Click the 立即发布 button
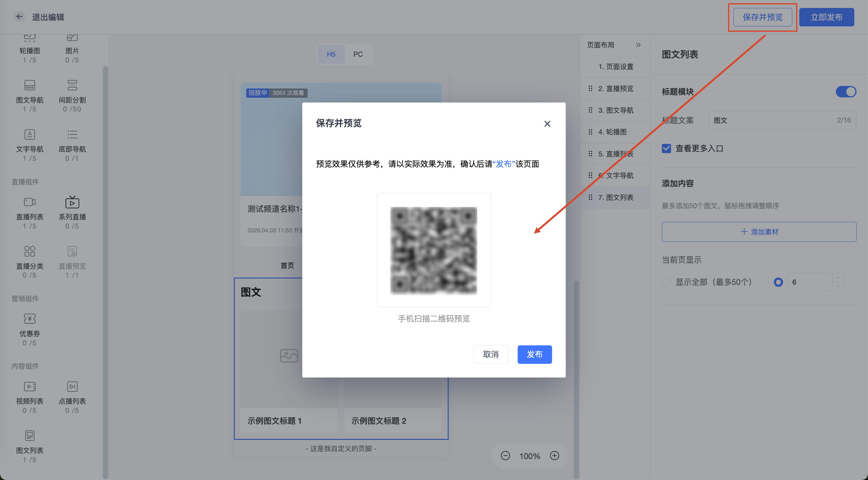 coord(826,17)
